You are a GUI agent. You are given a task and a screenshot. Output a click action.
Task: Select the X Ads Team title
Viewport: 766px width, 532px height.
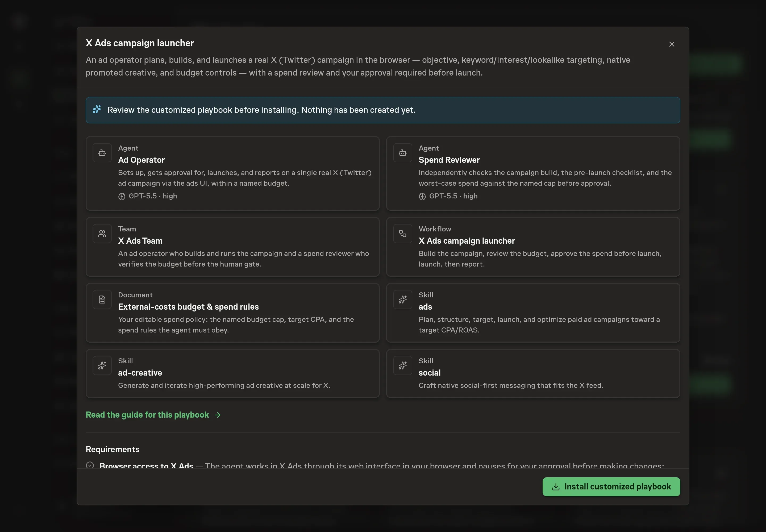pyautogui.click(x=140, y=241)
